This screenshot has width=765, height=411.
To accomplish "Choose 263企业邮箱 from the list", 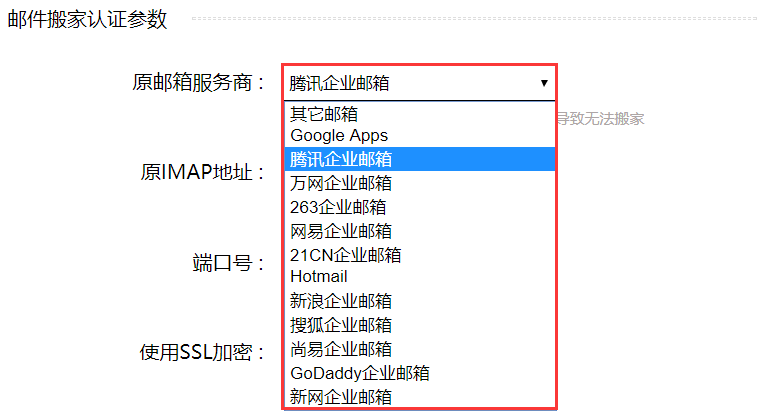I will pos(338,207).
